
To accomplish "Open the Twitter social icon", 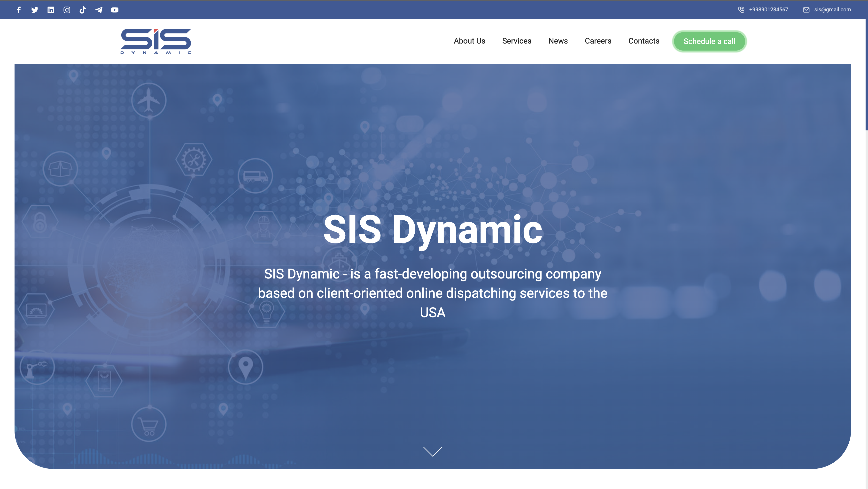I will 35,10.
